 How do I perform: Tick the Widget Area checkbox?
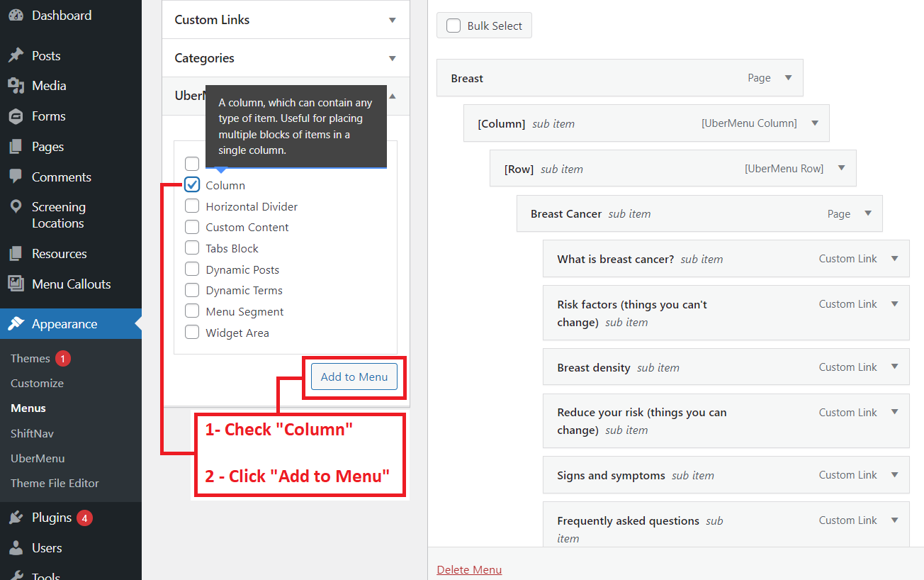[192, 333]
